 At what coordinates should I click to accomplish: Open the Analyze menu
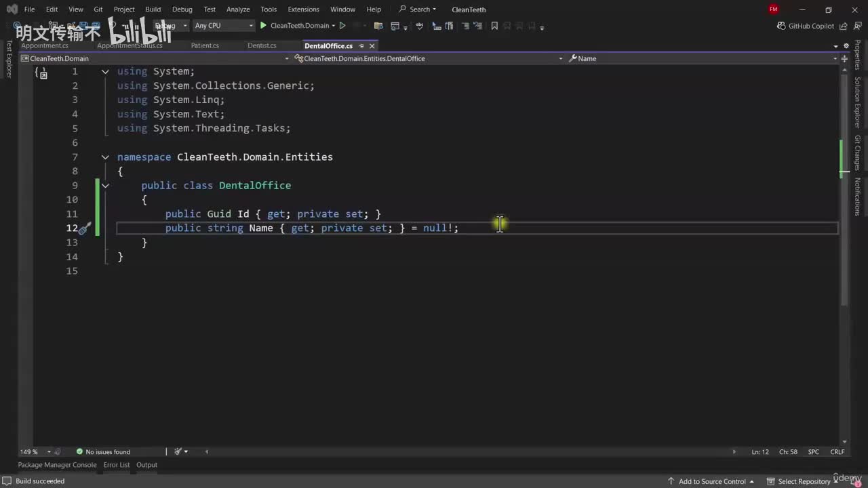[238, 9]
